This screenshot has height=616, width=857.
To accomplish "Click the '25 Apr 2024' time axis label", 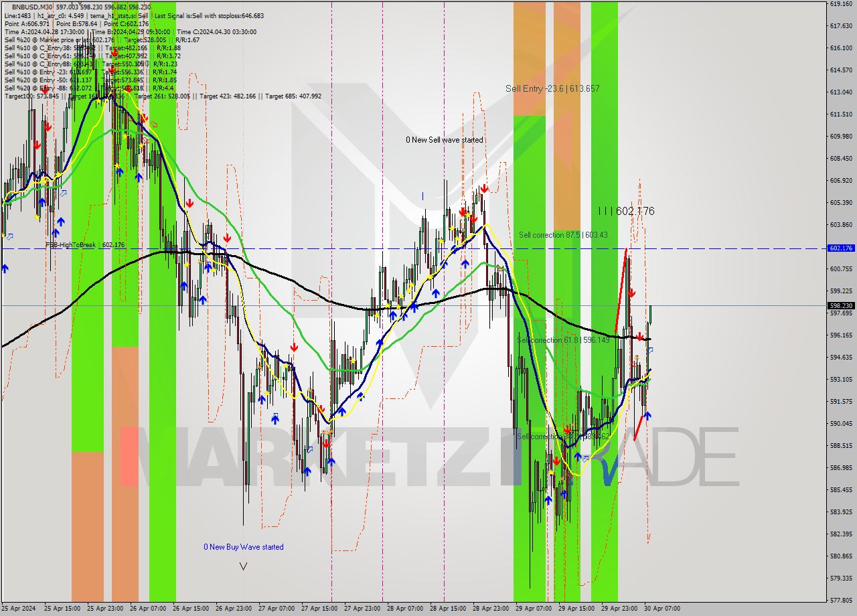I will [x=19, y=609].
